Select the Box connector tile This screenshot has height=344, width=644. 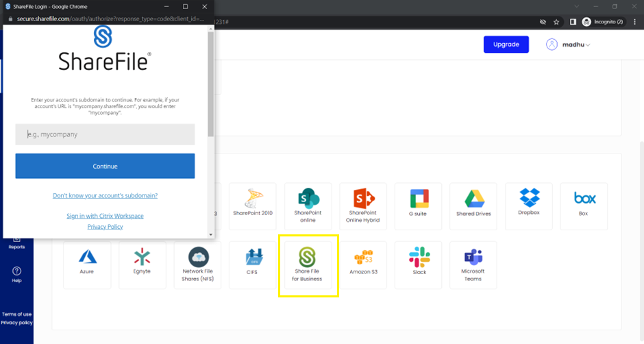[x=584, y=206]
